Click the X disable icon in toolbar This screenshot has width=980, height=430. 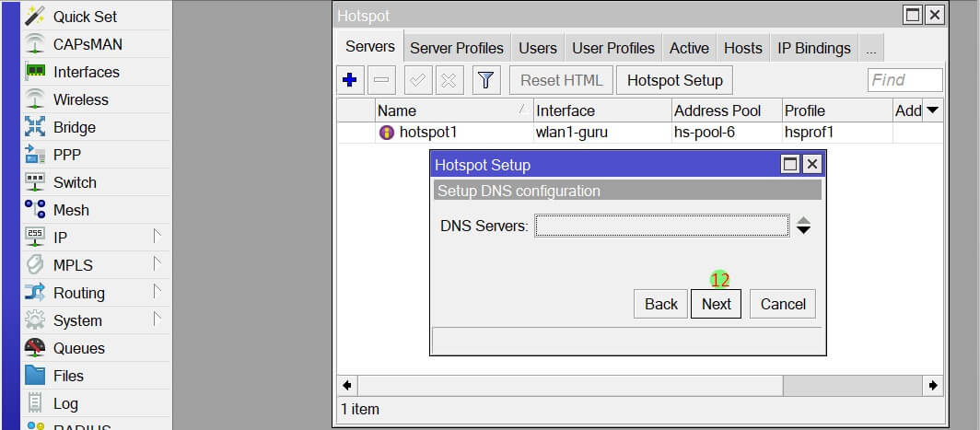coord(449,80)
